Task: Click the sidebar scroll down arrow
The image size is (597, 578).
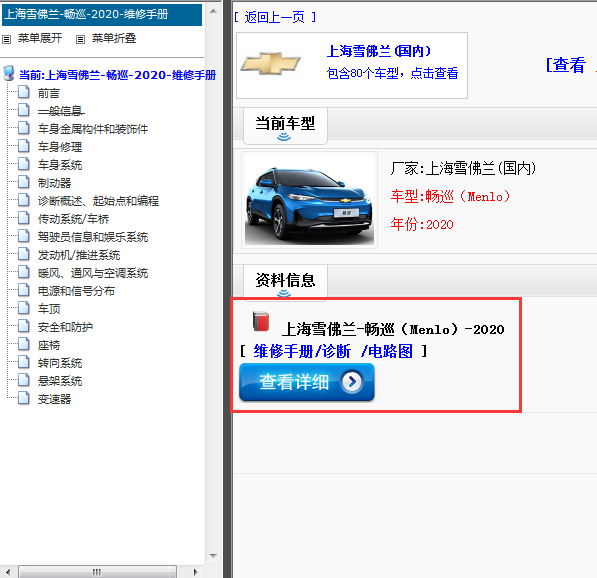Action: click(x=213, y=556)
